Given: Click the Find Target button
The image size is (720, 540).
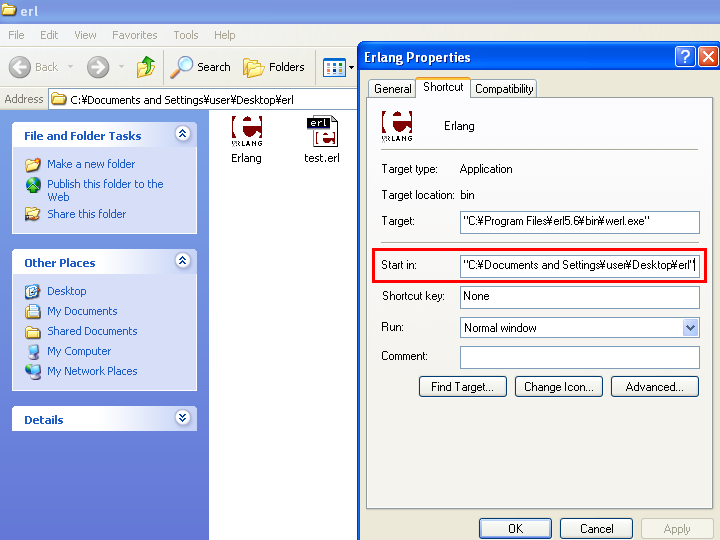Looking at the screenshot, I should [462, 387].
